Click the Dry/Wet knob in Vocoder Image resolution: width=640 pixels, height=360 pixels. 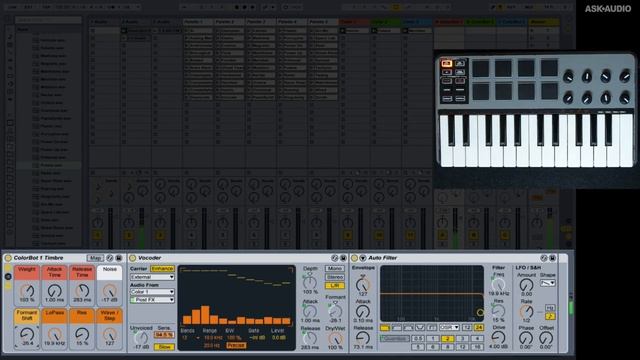click(x=336, y=338)
